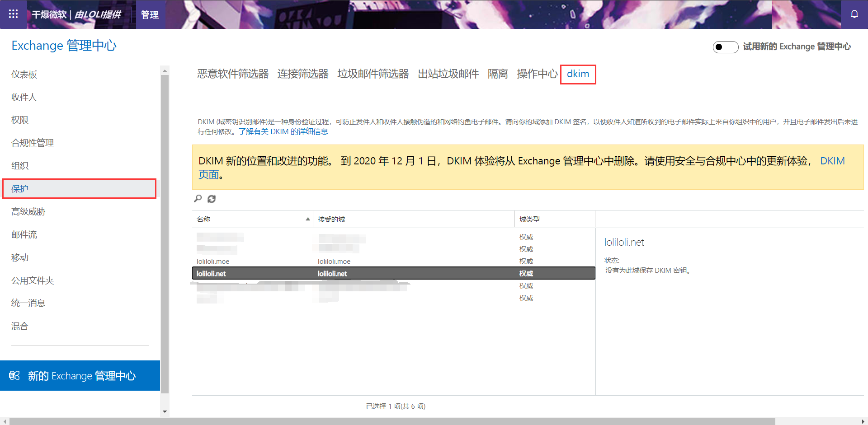Screen dimensions: 868x425
Task: Open the Advanced threats sidebar item
Action: [x=28, y=211]
